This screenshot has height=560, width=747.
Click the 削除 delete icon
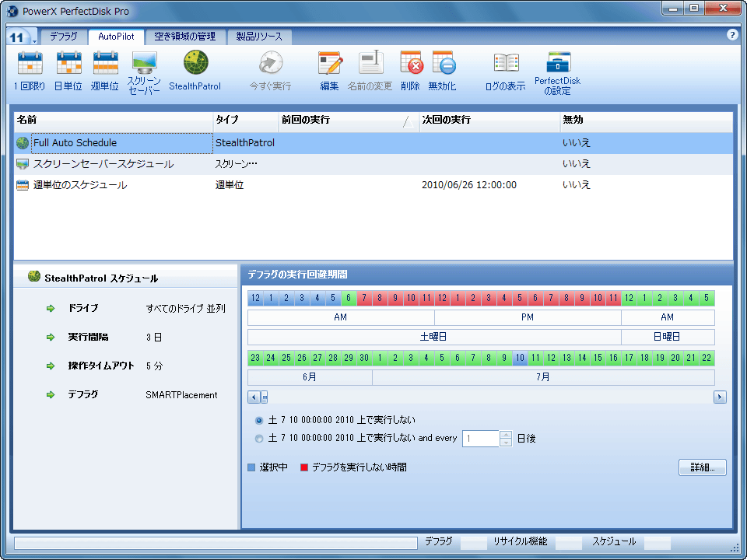click(410, 71)
